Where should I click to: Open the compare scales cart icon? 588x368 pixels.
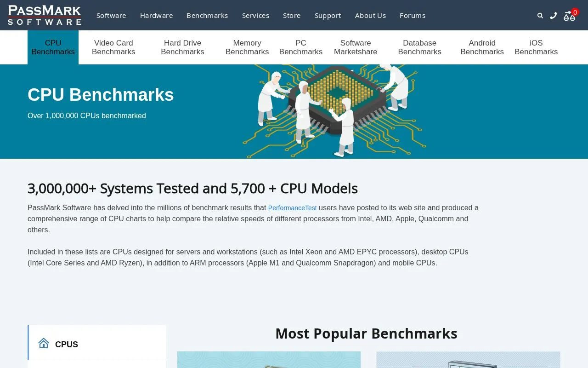570,16
